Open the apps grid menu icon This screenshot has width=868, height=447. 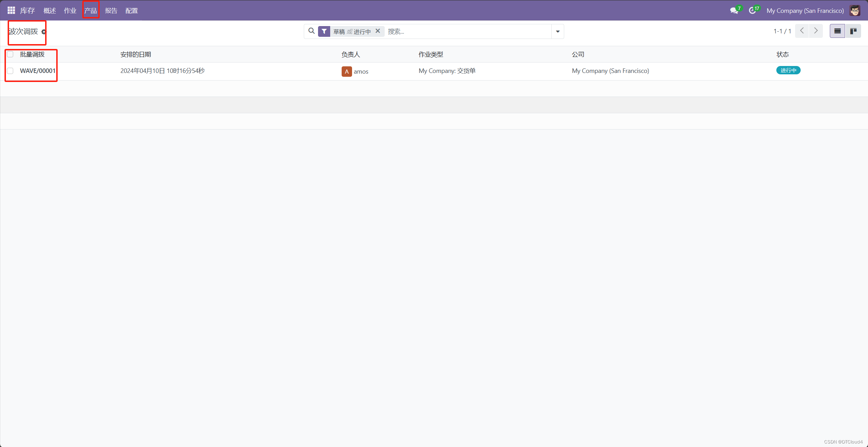(x=11, y=10)
